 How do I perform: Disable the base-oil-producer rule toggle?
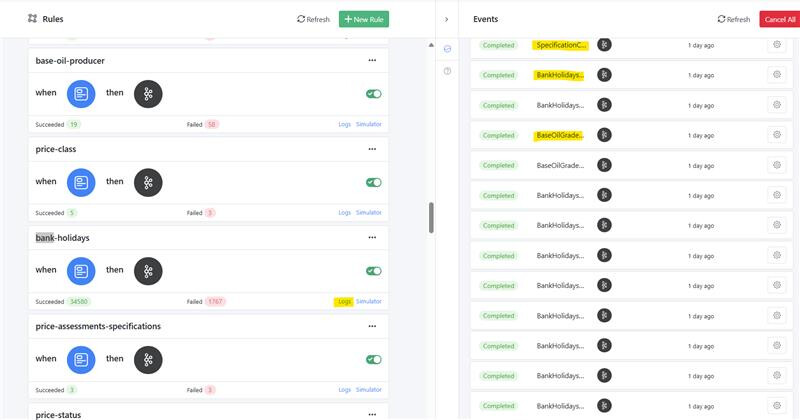(374, 94)
